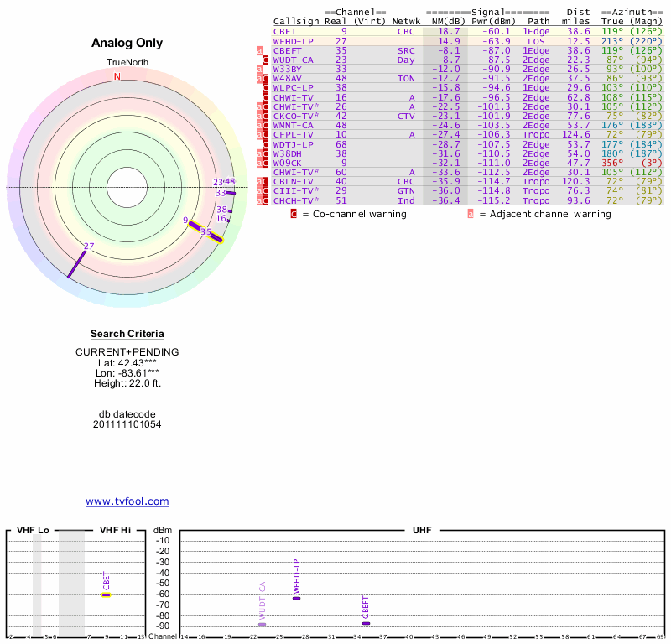Click the co-channel warning icon beside WDTJ-LP

point(265,143)
